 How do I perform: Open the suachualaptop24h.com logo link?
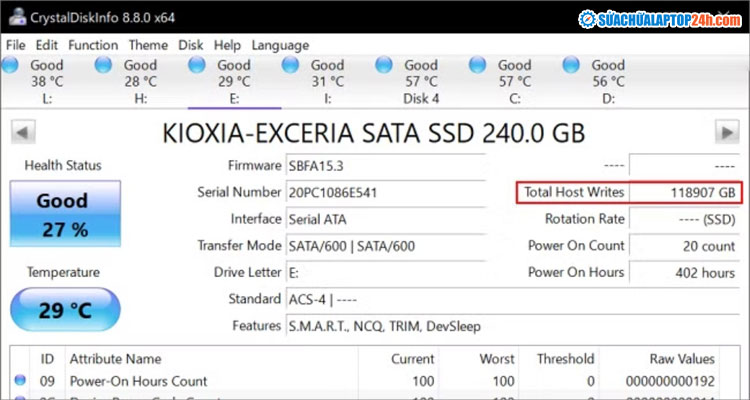(660, 20)
